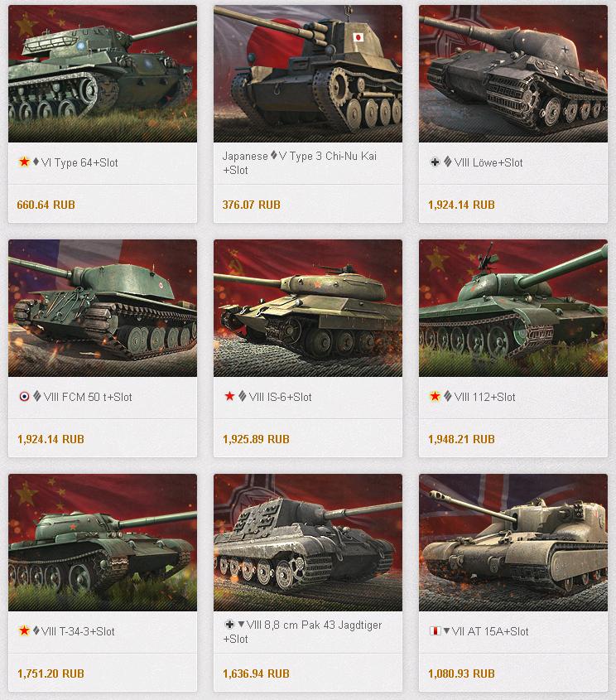The height and width of the screenshot is (700, 616).
Task: Click the medium tank icon beside Chi-Nu Kai
Action: (x=274, y=156)
